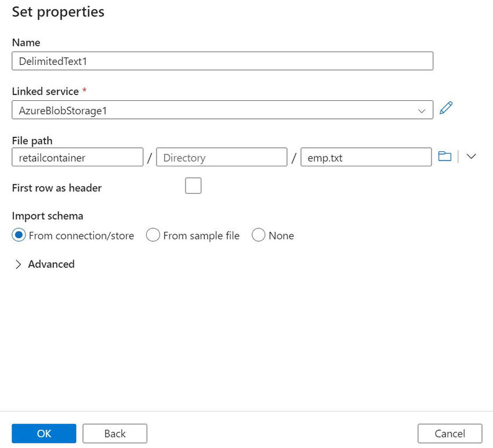Go Back to the previous step

(115, 434)
